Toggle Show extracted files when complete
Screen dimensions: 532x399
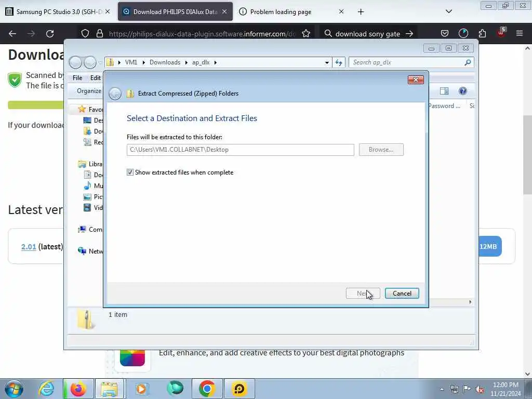[x=130, y=172]
